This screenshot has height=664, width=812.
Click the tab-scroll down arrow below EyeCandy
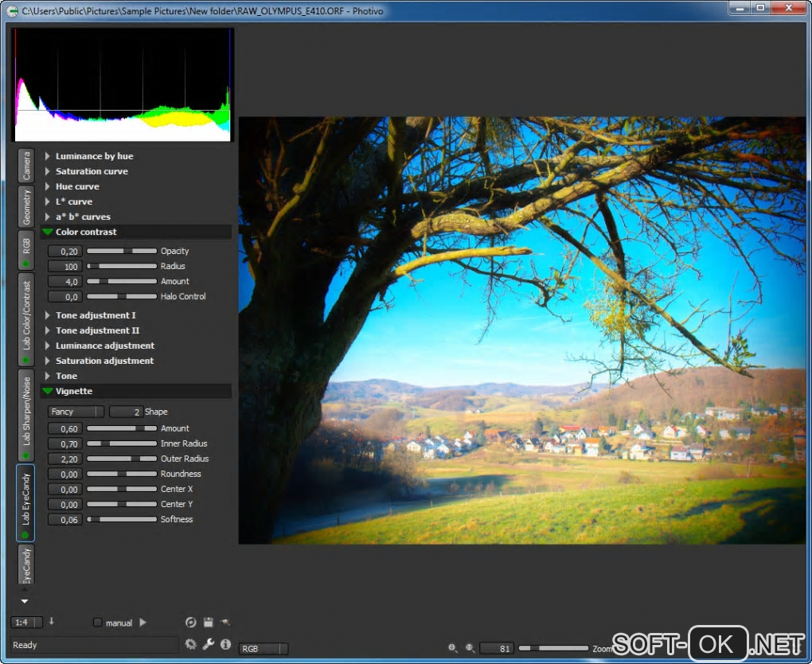(x=25, y=601)
